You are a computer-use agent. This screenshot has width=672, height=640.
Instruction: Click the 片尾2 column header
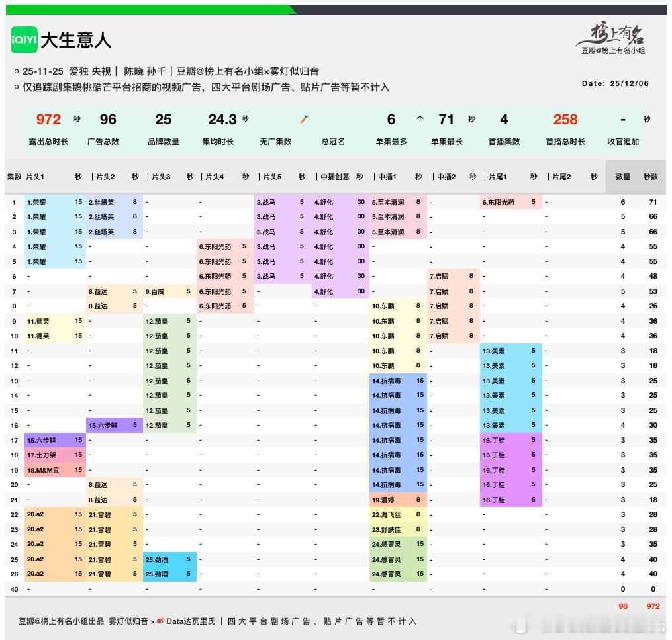point(561,177)
